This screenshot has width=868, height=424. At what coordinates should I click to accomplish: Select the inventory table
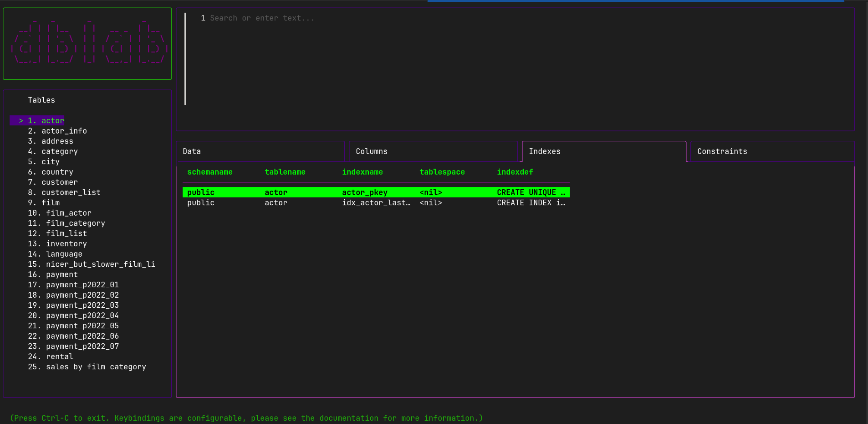point(57,244)
